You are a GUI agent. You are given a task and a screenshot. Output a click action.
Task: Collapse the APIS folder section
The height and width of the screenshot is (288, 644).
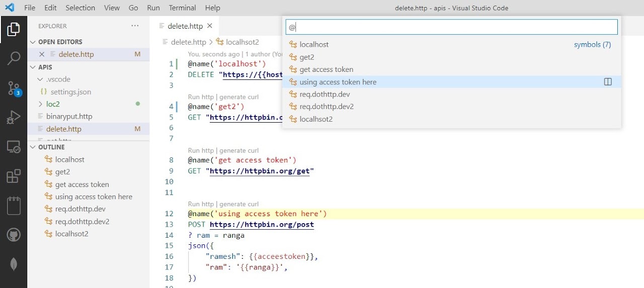click(33, 67)
